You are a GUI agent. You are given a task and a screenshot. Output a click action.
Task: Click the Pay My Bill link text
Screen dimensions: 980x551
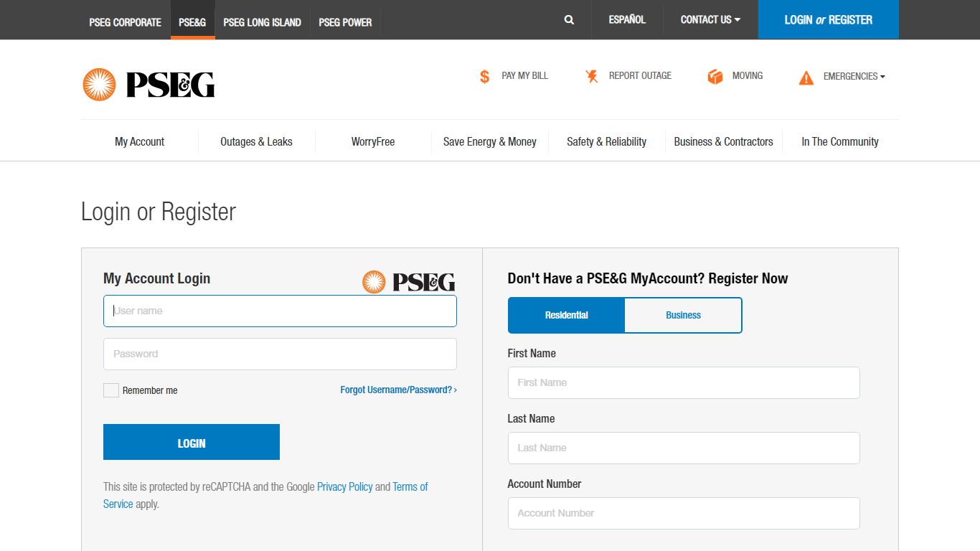(524, 75)
